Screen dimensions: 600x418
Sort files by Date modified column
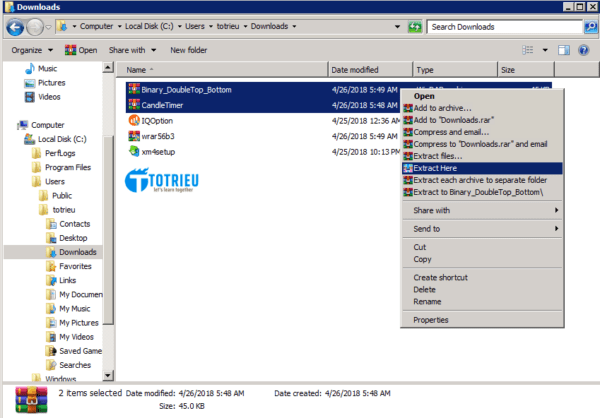[x=370, y=70]
